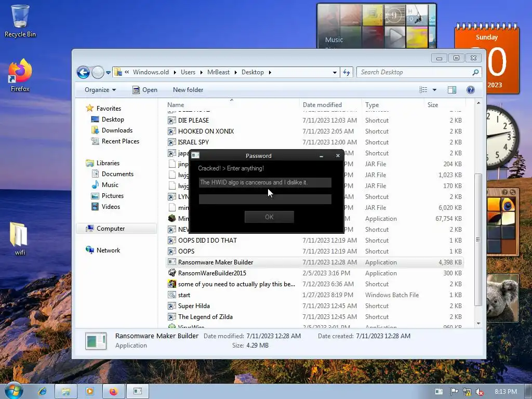532x399 pixels.
Task: Expand the address bar history dropdown
Action: 335,72
